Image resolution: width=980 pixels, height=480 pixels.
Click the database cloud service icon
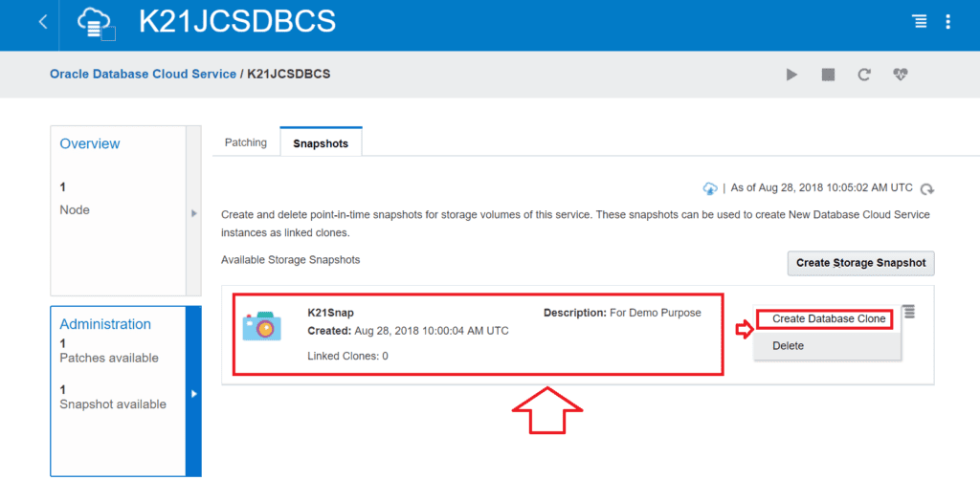click(97, 24)
